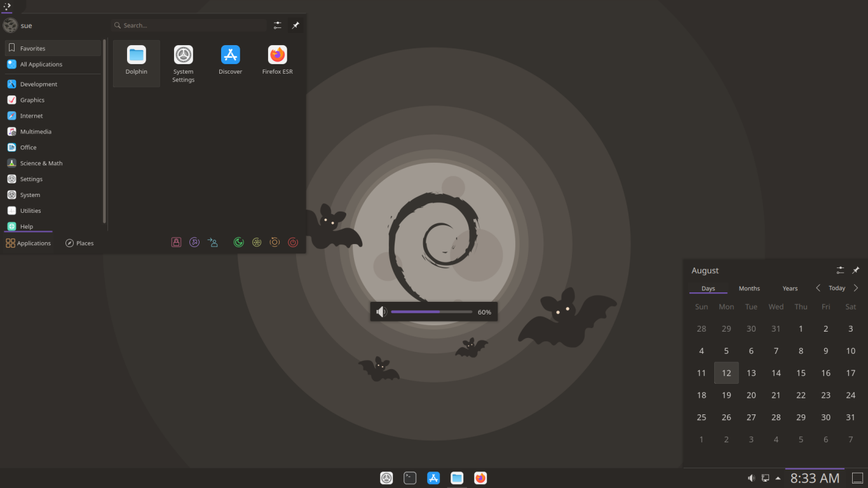Click the 8:33 AM clock
Image resolution: width=868 pixels, height=488 pixels.
click(815, 478)
